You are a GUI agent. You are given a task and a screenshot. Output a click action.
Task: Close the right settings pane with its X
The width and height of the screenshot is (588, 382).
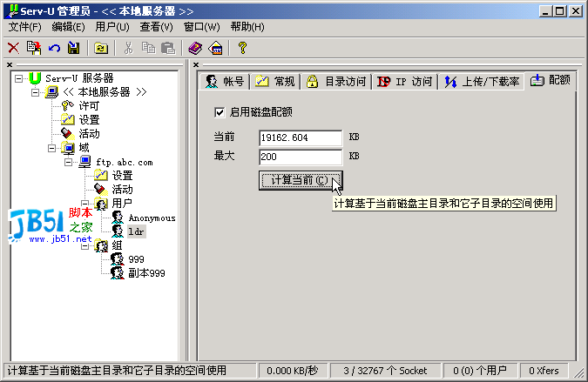(196, 64)
